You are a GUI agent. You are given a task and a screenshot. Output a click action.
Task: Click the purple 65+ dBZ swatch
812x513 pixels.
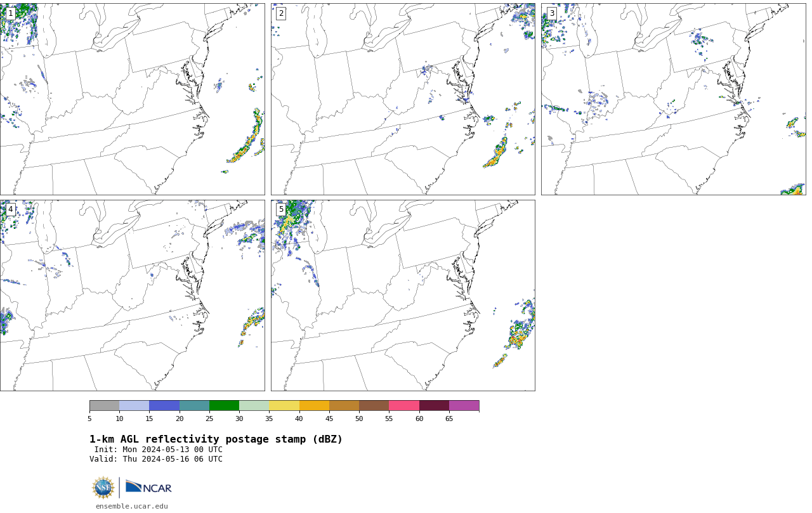click(464, 406)
